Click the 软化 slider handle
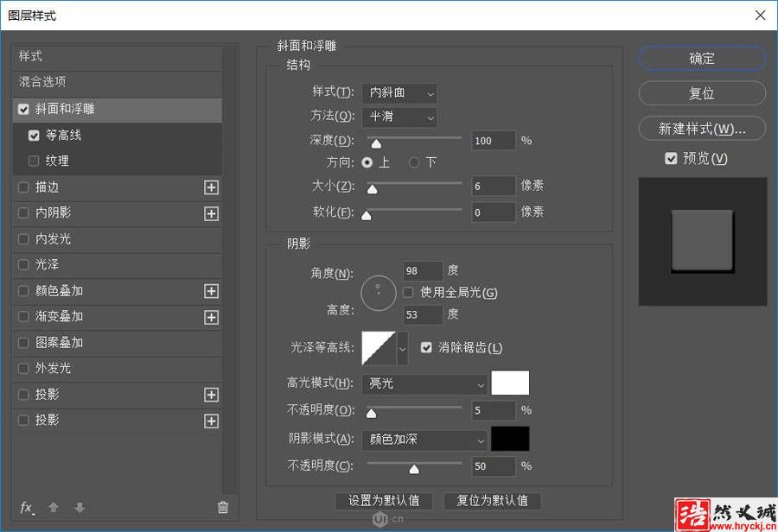This screenshot has width=778, height=532. coord(367,216)
